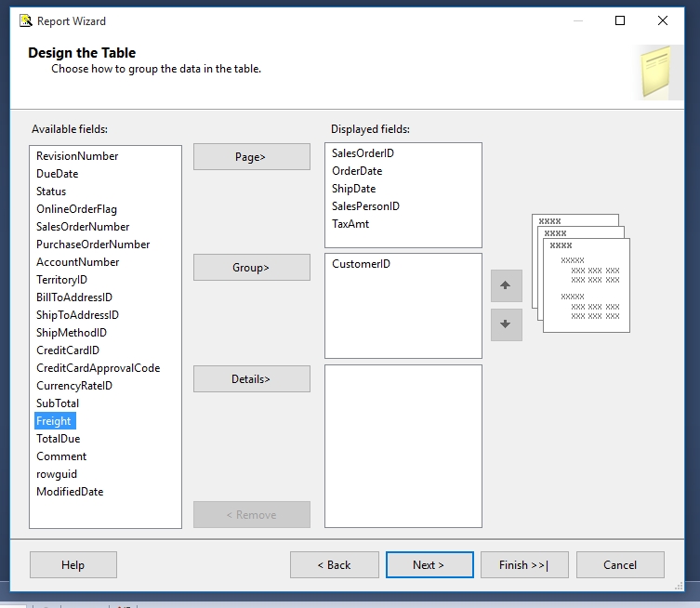This screenshot has height=608, width=700.
Task: Click the move down arrow button
Action: (506, 324)
